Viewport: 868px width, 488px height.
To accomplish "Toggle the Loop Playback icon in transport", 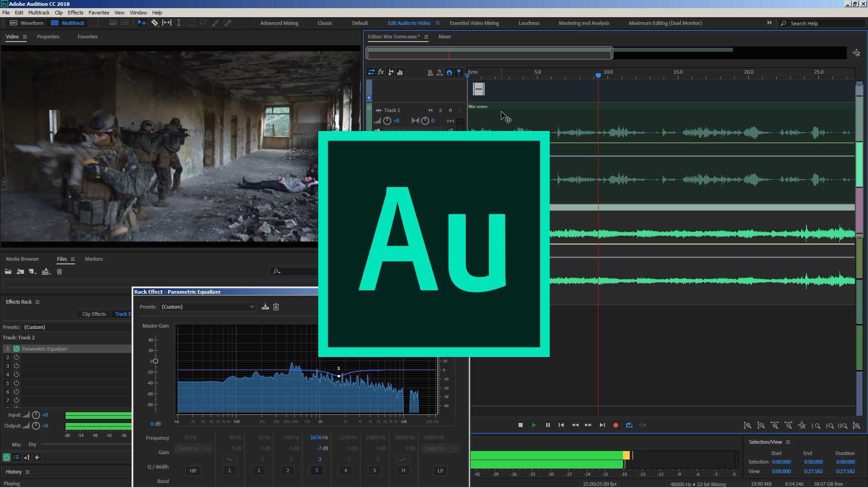I will (629, 425).
